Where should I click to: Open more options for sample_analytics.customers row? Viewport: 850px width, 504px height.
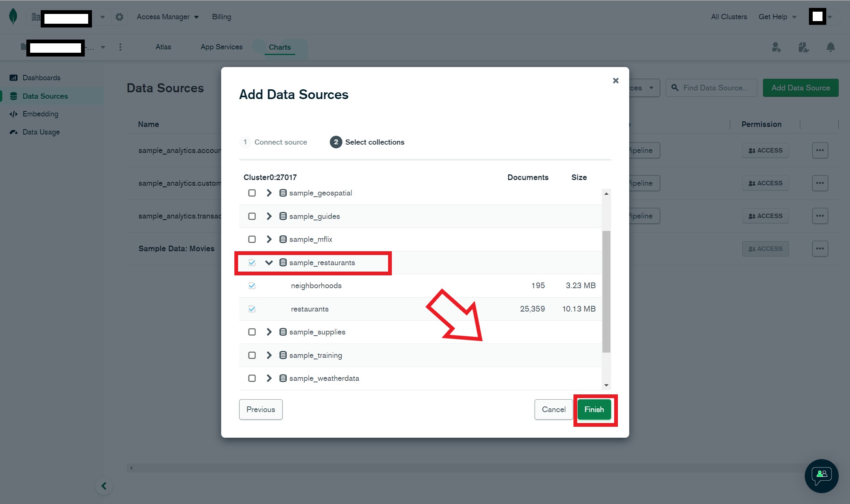click(820, 183)
